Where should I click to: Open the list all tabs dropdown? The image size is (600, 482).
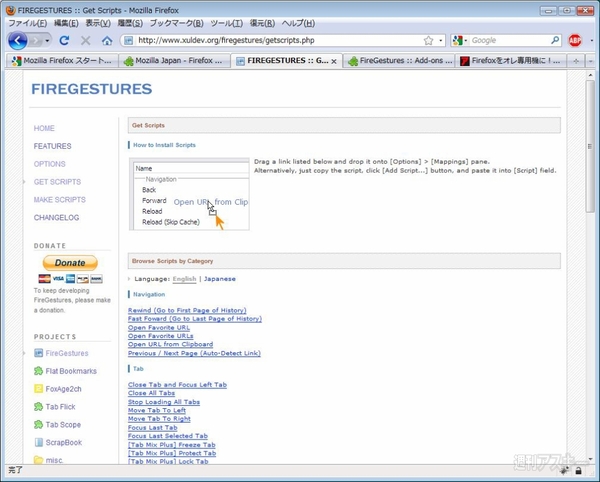click(x=590, y=61)
